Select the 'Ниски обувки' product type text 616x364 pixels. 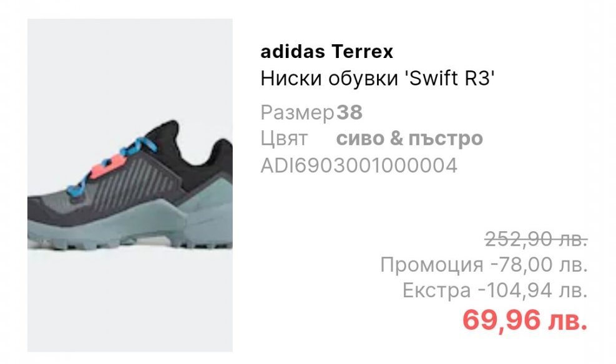click(x=329, y=79)
